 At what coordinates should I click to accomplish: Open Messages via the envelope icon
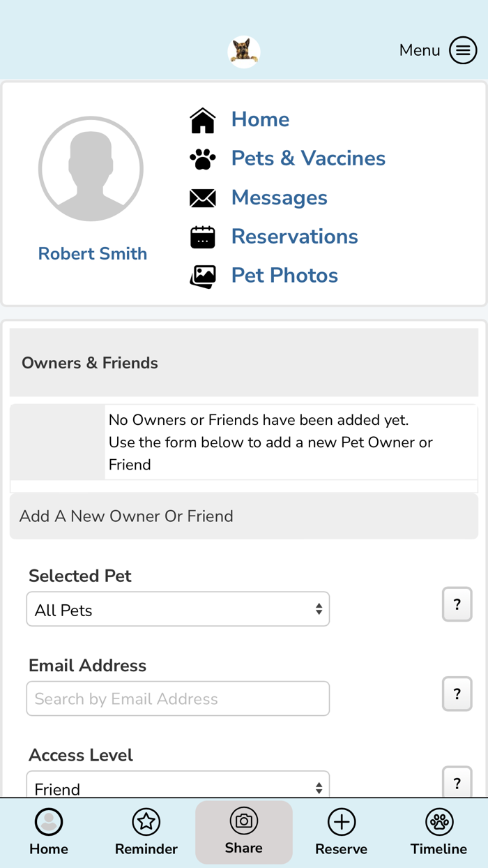click(x=202, y=197)
